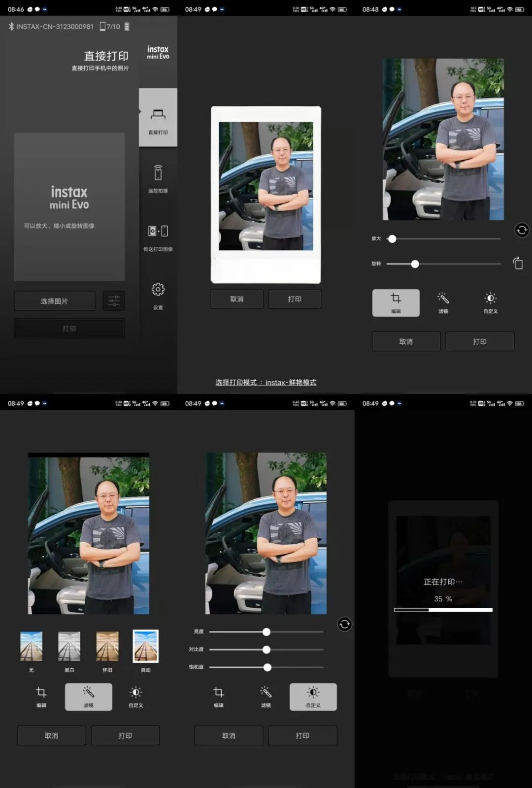The image size is (532, 788).
Task: Tap the Bluetooth icon beside INSTAX-CN-3123000981
Action: click(x=11, y=27)
